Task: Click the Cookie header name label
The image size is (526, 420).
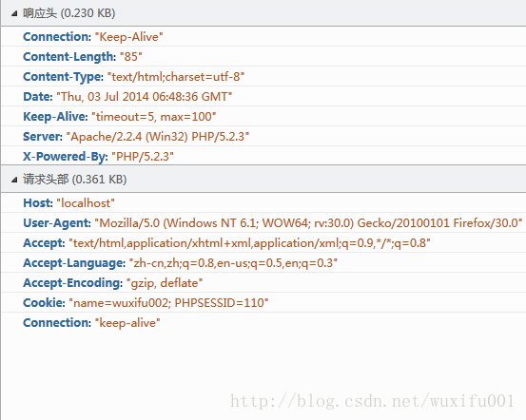Action: (44, 303)
